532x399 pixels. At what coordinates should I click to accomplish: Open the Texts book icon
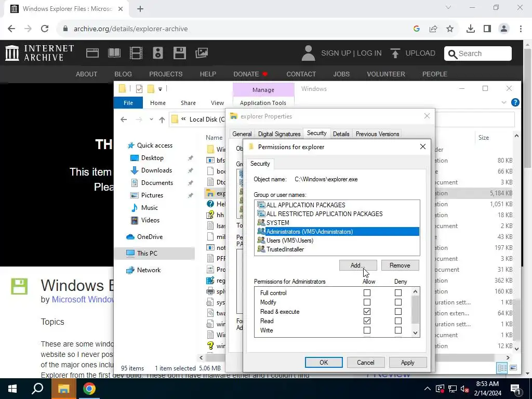point(114,53)
